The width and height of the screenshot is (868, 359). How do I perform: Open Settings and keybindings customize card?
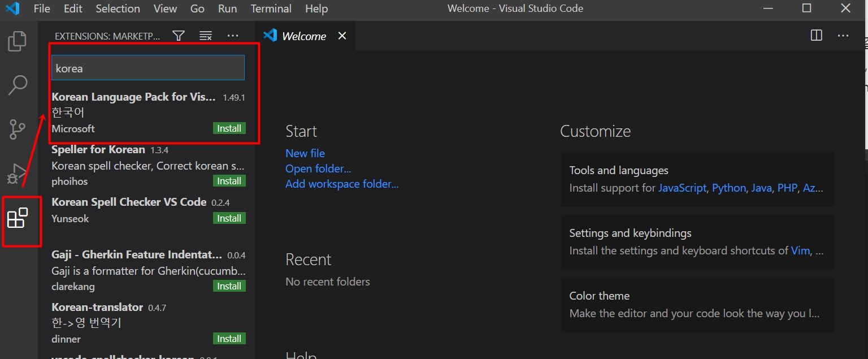[697, 242]
